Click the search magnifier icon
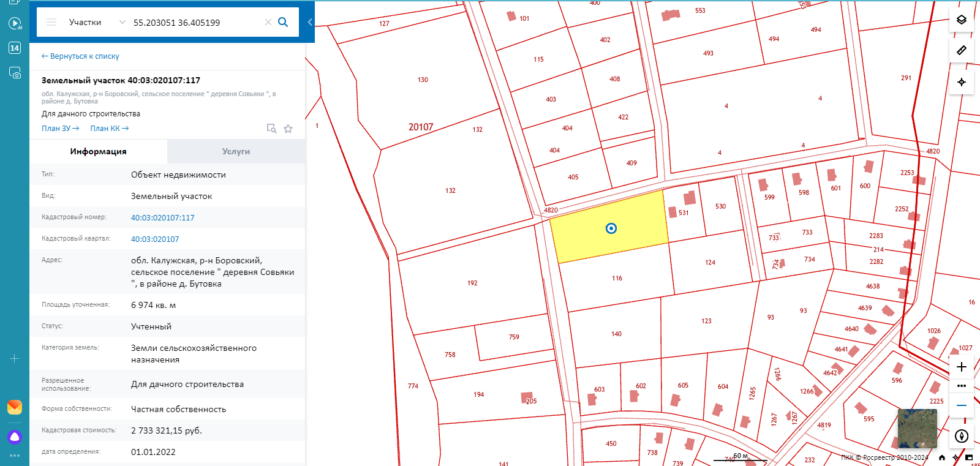This screenshot has height=466, width=980. click(283, 22)
